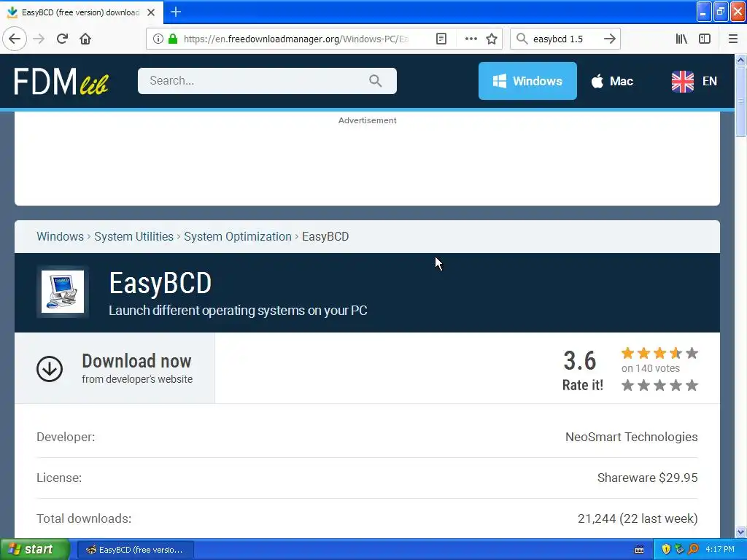Click the keyboard icon in taskbar
The image size is (747, 560).
[639, 550]
